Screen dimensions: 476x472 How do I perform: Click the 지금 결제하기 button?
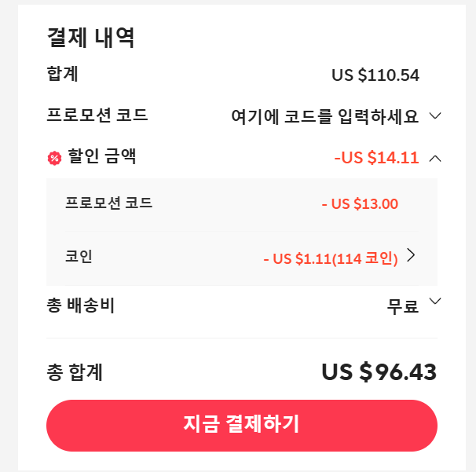pyautogui.click(x=242, y=425)
